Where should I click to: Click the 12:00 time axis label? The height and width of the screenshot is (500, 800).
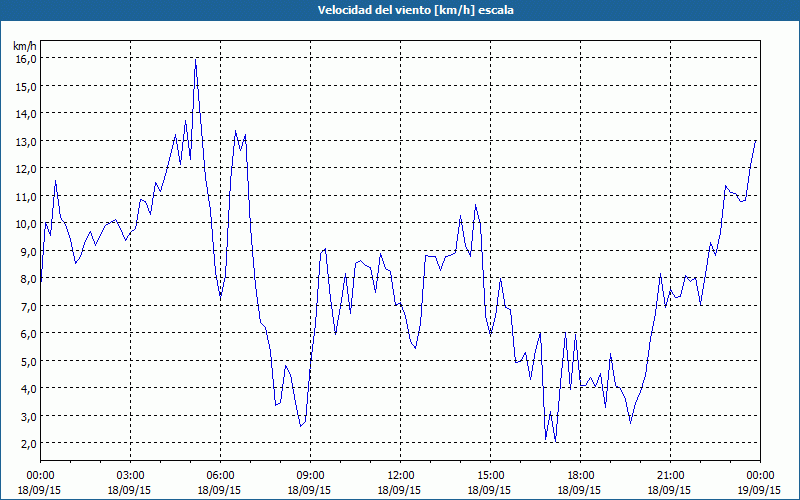pyautogui.click(x=401, y=476)
